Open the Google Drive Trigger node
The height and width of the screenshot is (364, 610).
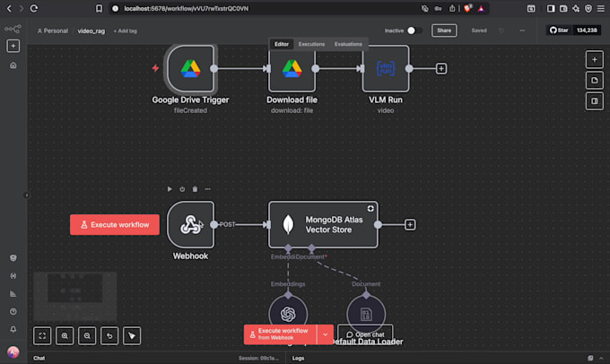tap(190, 69)
